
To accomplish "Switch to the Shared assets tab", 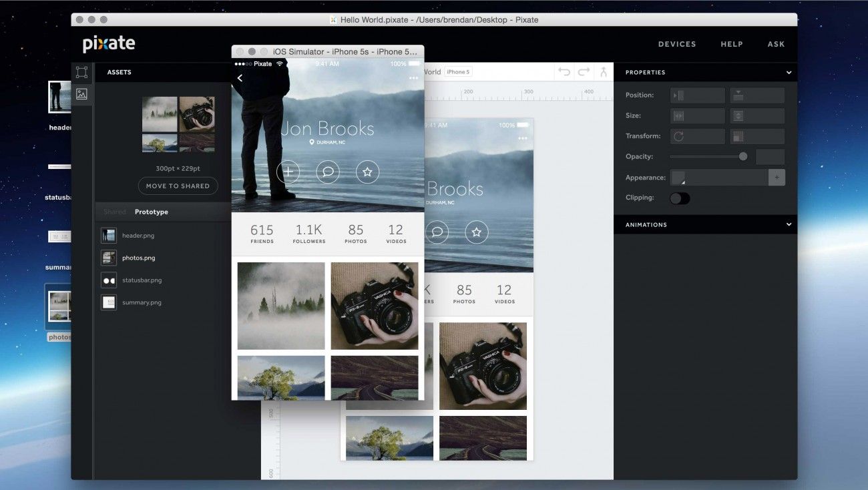I will pos(114,212).
